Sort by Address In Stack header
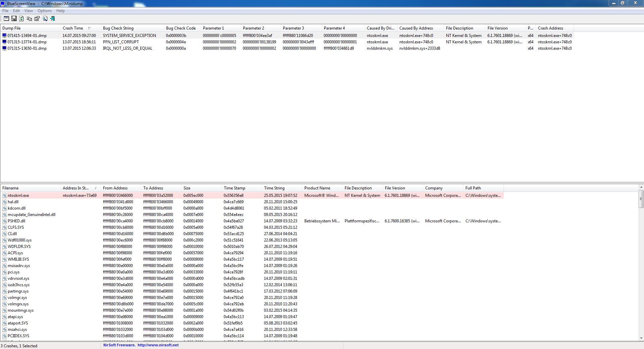This screenshot has width=644, height=349. pos(81,188)
